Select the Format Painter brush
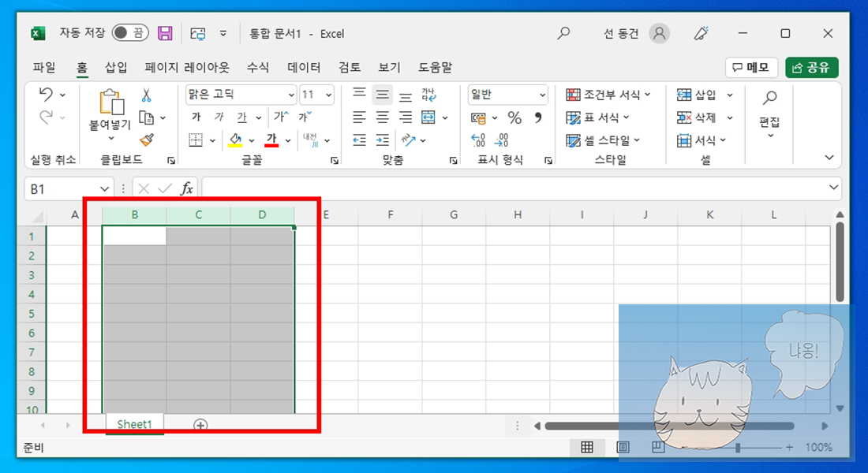The height and width of the screenshot is (473, 868). [x=147, y=140]
